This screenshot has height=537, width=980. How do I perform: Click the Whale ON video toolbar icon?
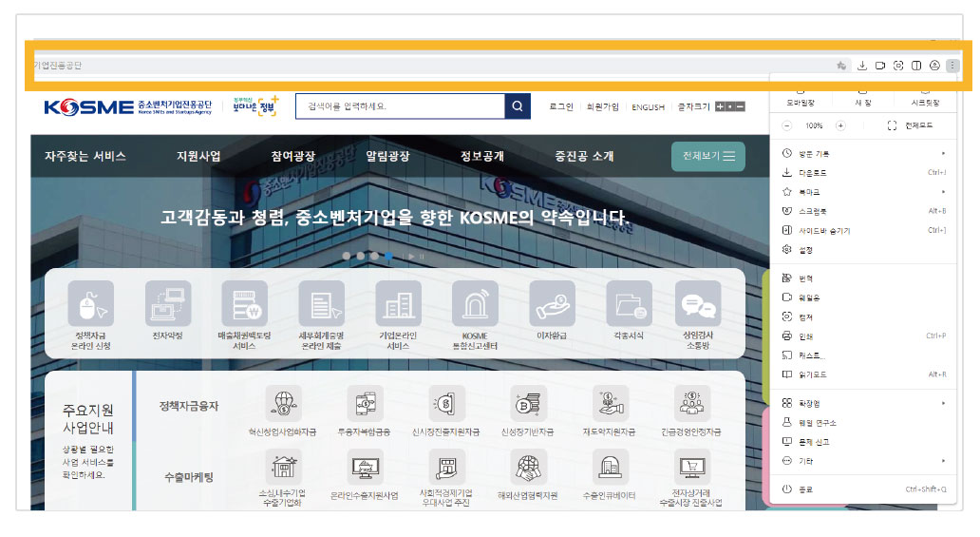880,66
